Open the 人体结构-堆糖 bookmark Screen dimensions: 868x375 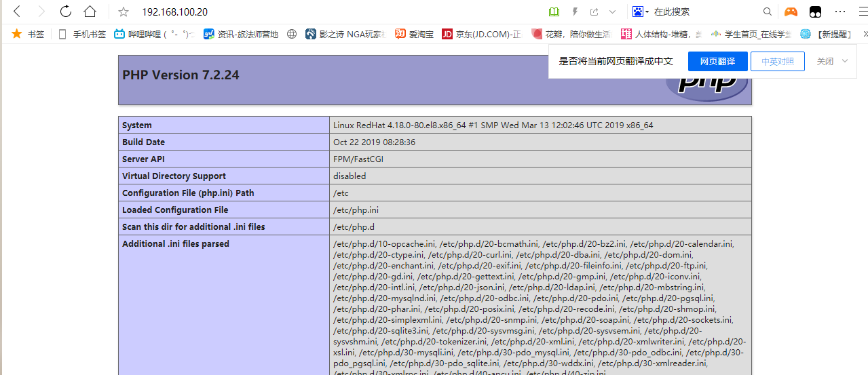click(661, 34)
